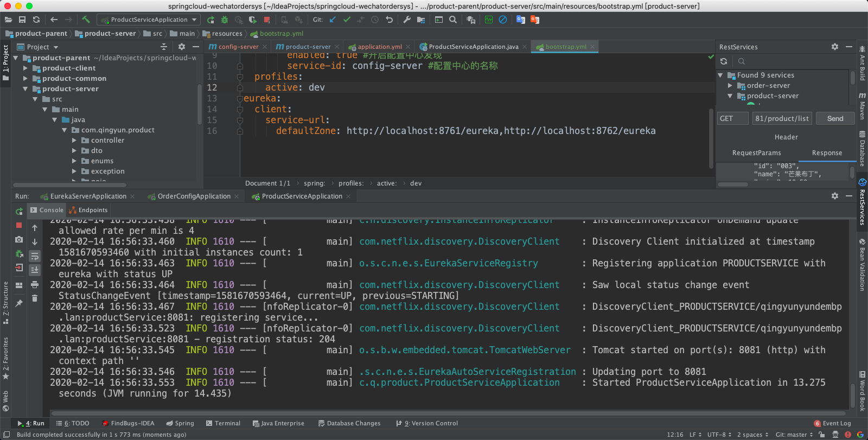
Task: Click the Rollback undo icon
Action: click(x=389, y=20)
